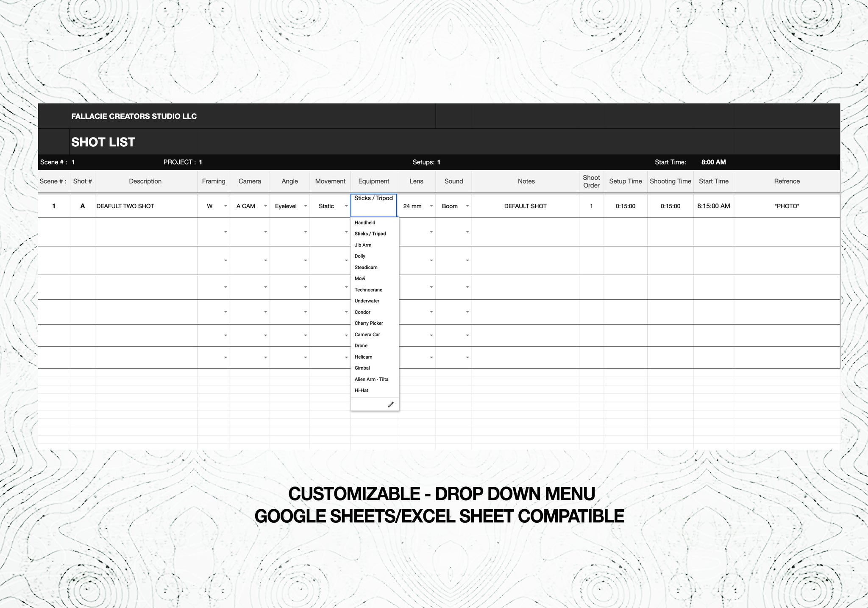Click the Notes column header
This screenshot has height=608, width=868.
point(526,181)
